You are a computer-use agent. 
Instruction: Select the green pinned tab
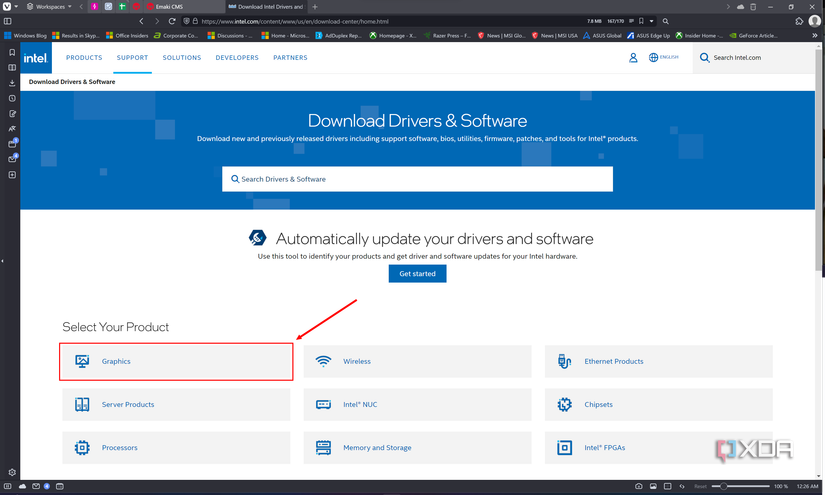(122, 7)
